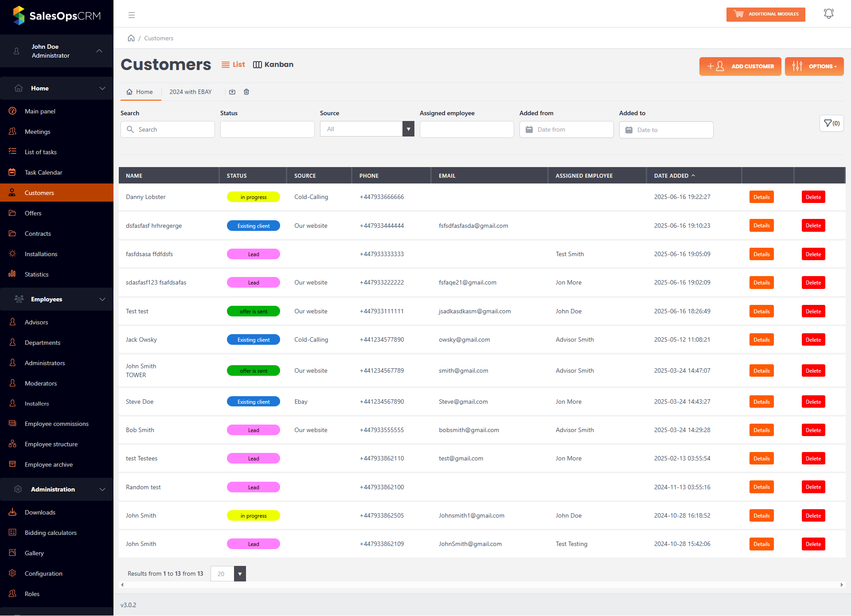Viewport: 851px width, 616px height.
Task: Select the '2024 with EBAY' tab
Action: pos(191,92)
